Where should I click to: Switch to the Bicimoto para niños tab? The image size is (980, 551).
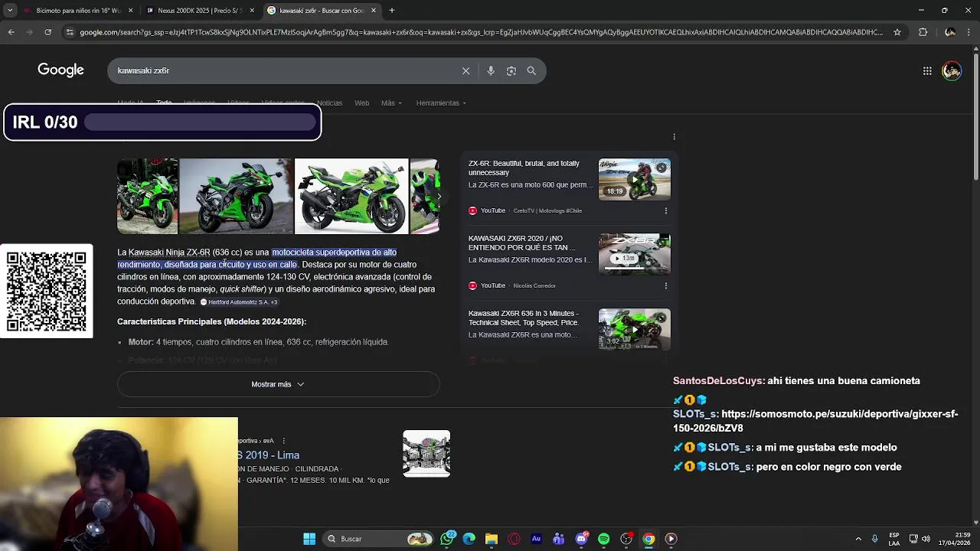pos(78,11)
